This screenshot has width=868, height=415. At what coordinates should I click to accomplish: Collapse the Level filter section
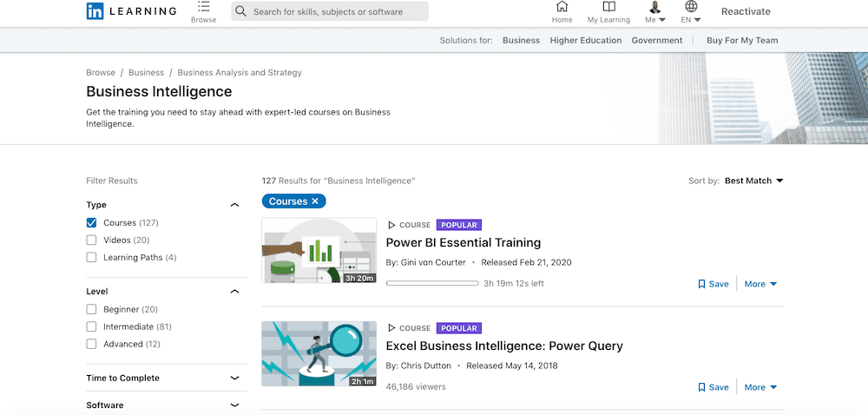[x=234, y=291]
